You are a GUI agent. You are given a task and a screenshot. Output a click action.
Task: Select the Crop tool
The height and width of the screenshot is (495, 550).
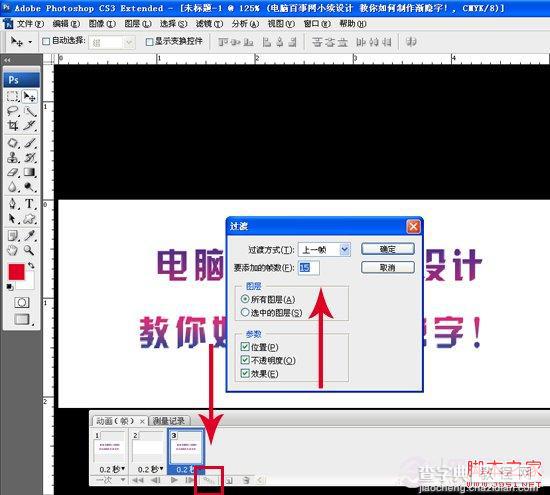coord(13,125)
